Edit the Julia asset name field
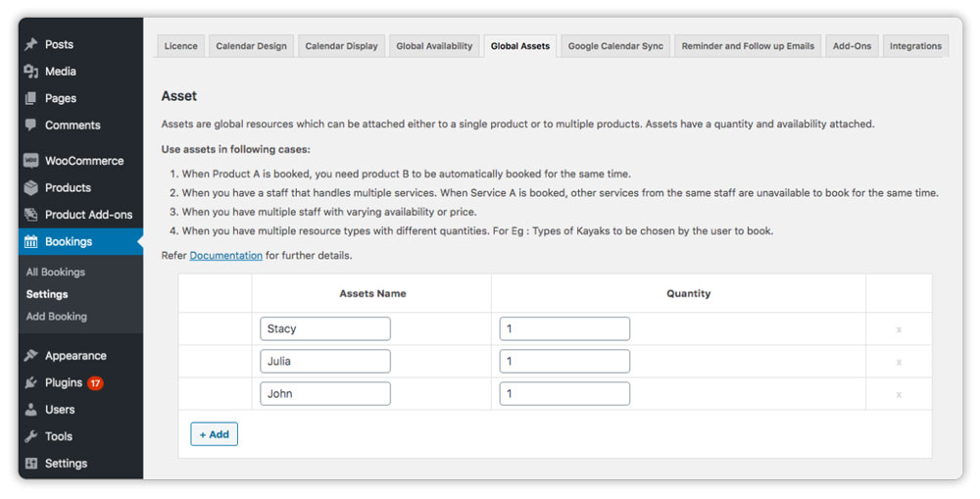This screenshot has height=499, width=980. coord(325,362)
